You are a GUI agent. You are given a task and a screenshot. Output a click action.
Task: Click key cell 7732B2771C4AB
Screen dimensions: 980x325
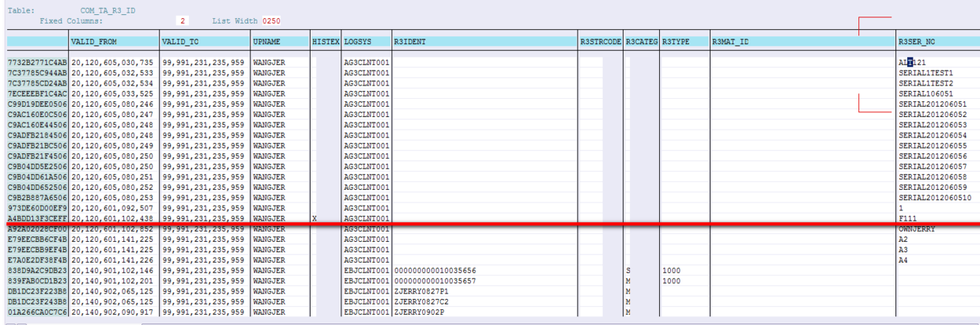pos(37,62)
